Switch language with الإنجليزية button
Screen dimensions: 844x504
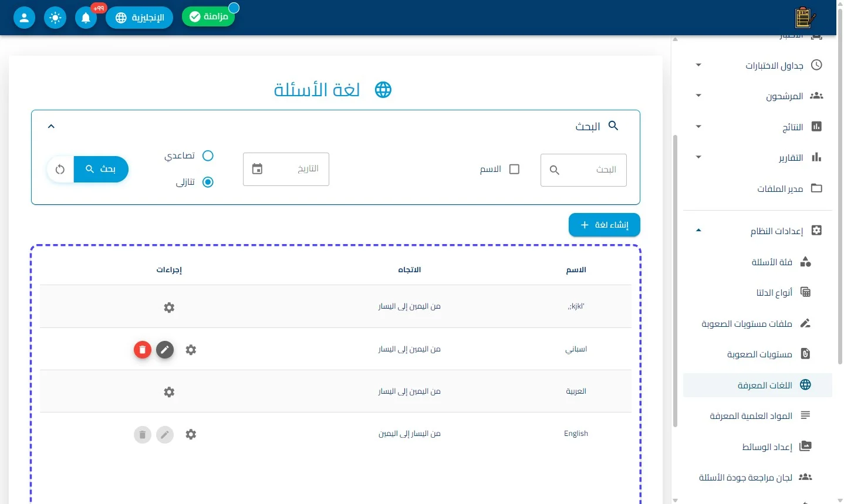coord(139,18)
